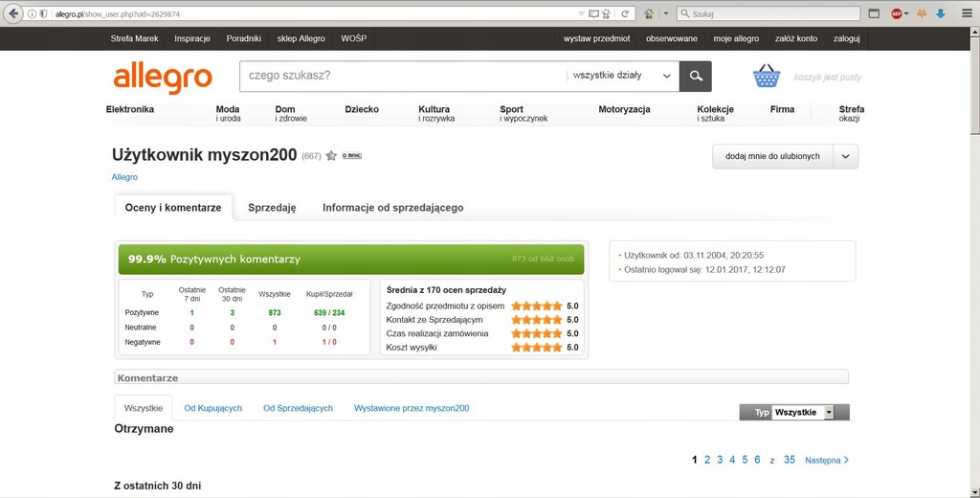
Task: Open the reader view book icon
Action: click(x=593, y=13)
